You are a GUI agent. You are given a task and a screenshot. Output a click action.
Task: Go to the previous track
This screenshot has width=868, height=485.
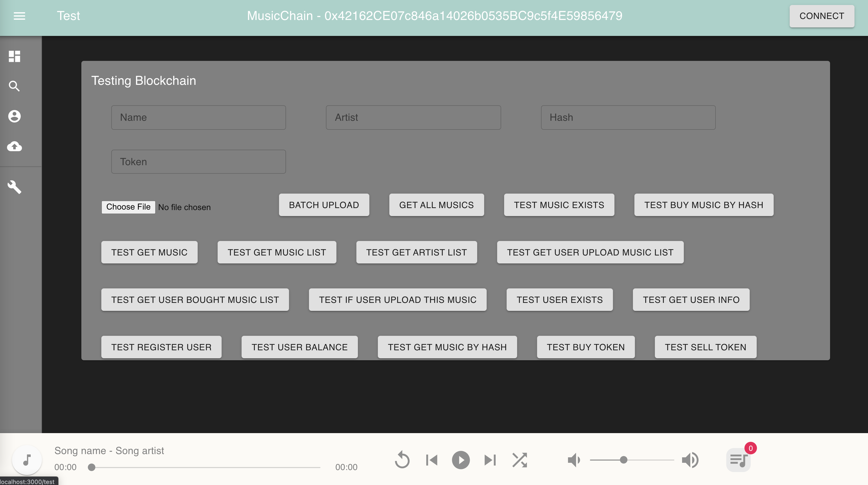coord(432,460)
